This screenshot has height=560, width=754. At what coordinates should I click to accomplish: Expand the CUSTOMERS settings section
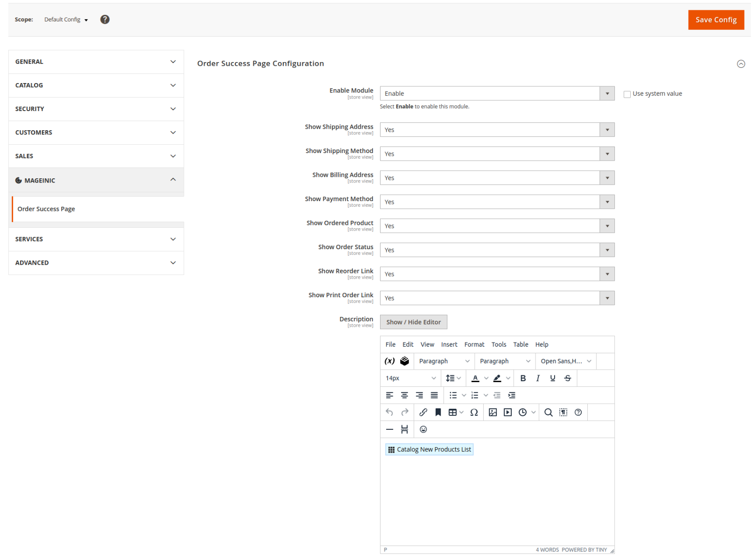(96, 133)
